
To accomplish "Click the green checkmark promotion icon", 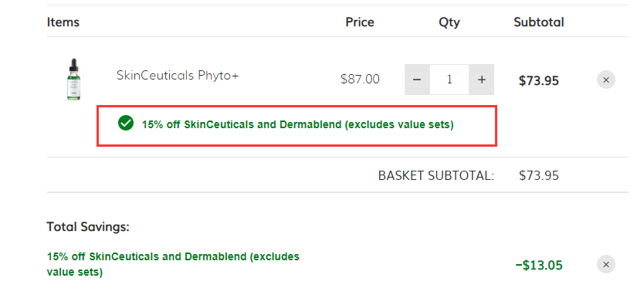I will pos(126,123).
